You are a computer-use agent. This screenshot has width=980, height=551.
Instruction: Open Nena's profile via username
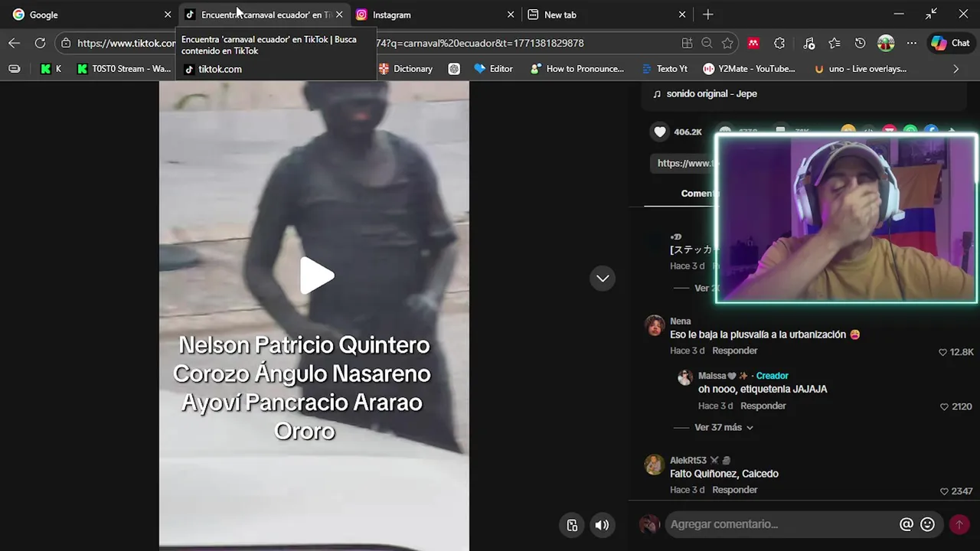point(680,321)
